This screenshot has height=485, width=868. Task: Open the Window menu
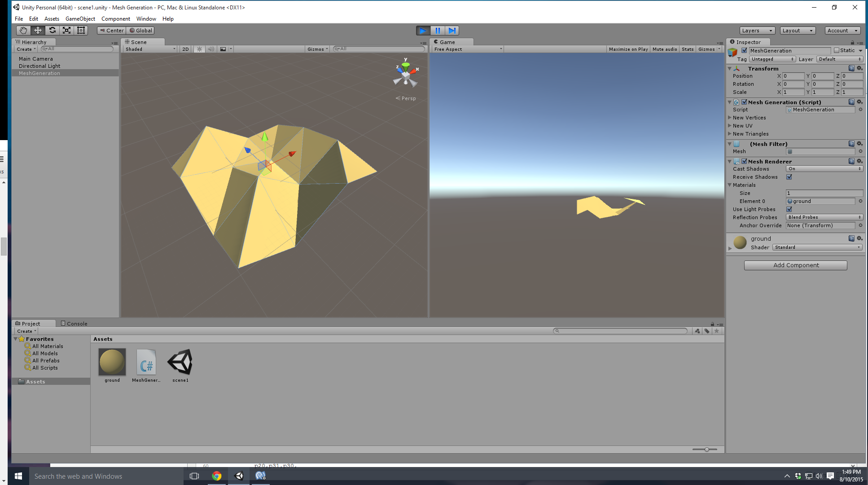tap(146, 19)
